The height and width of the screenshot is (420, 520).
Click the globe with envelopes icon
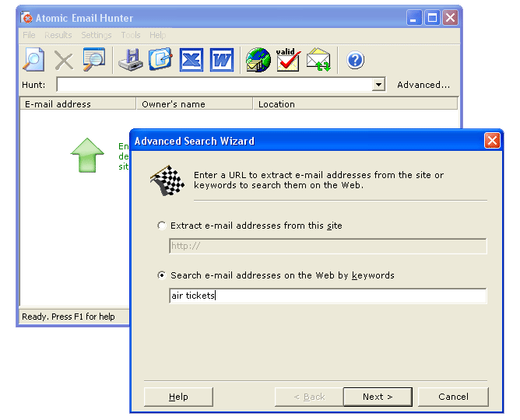point(258,60)
